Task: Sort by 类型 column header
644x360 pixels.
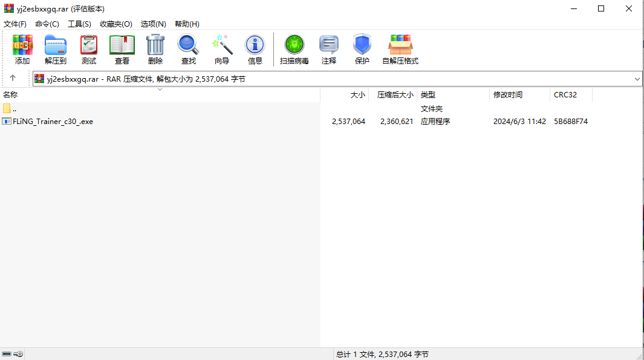Action: 454,94
